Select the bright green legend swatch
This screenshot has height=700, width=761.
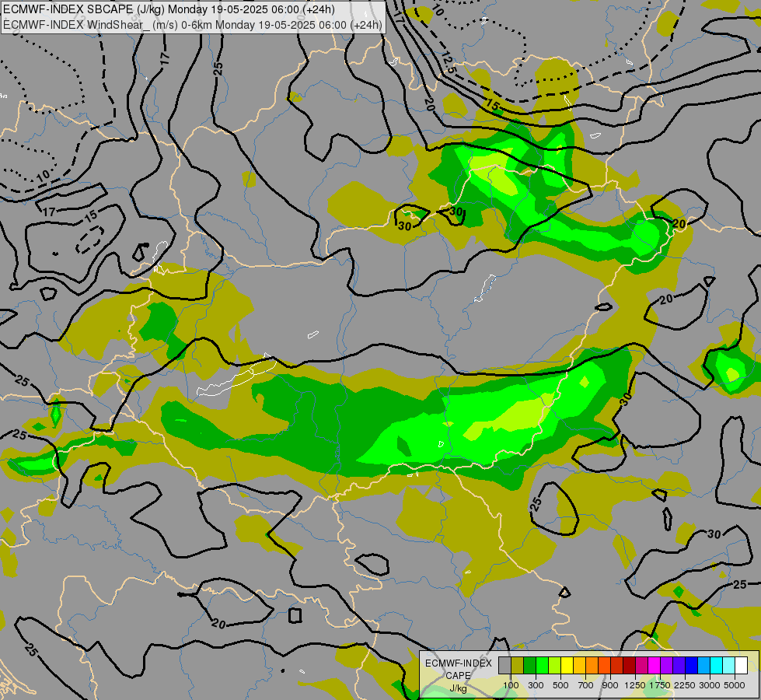(x=542, y=666)
